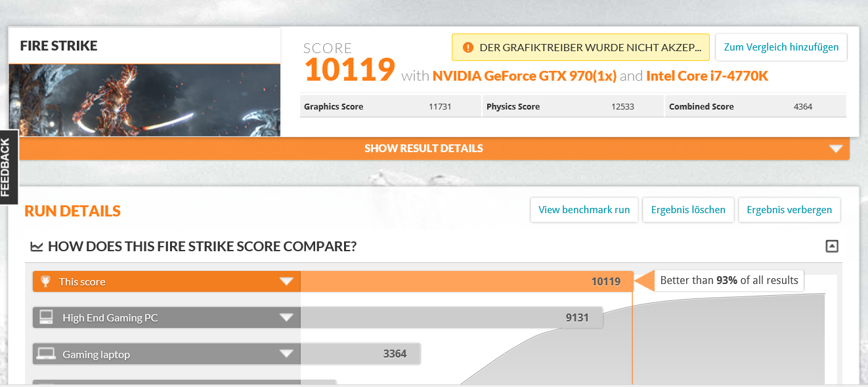868x387 pixels.
Task: Click the chart icon beside score comparison heading
Action: tap(37, 247)
